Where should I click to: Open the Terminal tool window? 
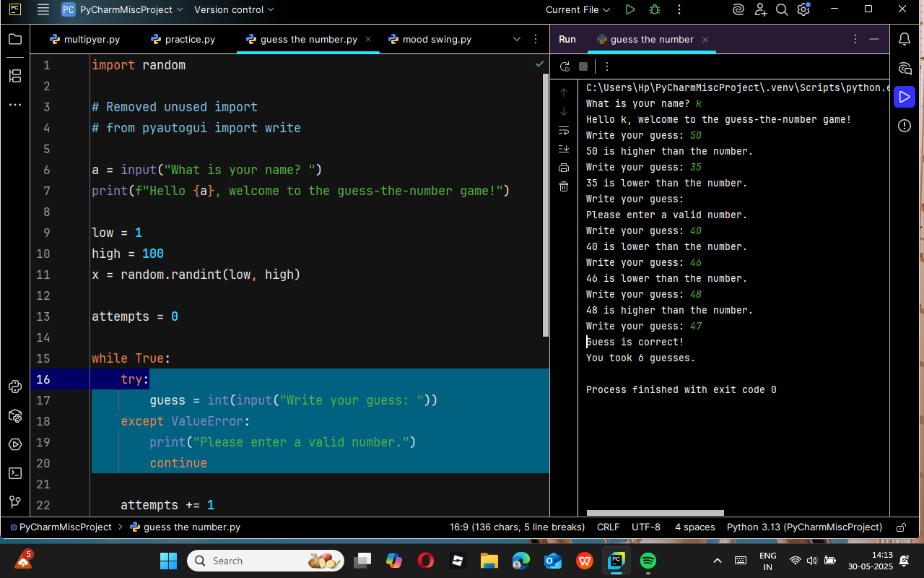[x=15, y=473]
